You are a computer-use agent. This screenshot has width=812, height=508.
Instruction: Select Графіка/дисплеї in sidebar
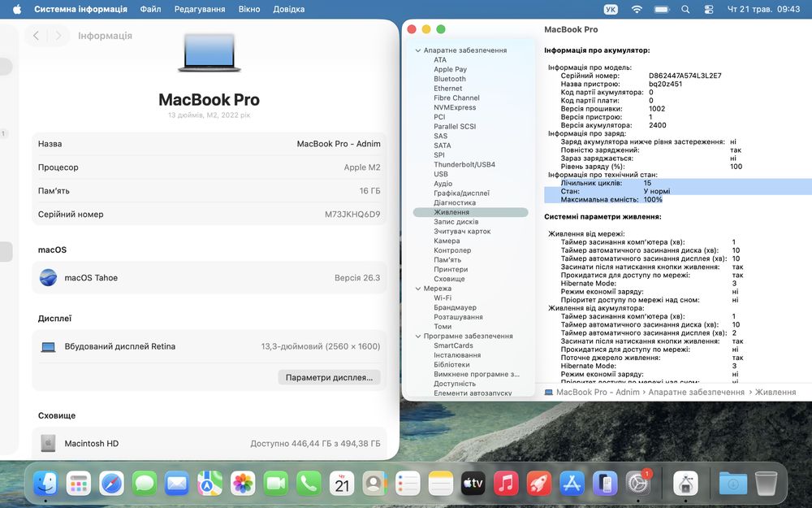[x=461, y=193]
